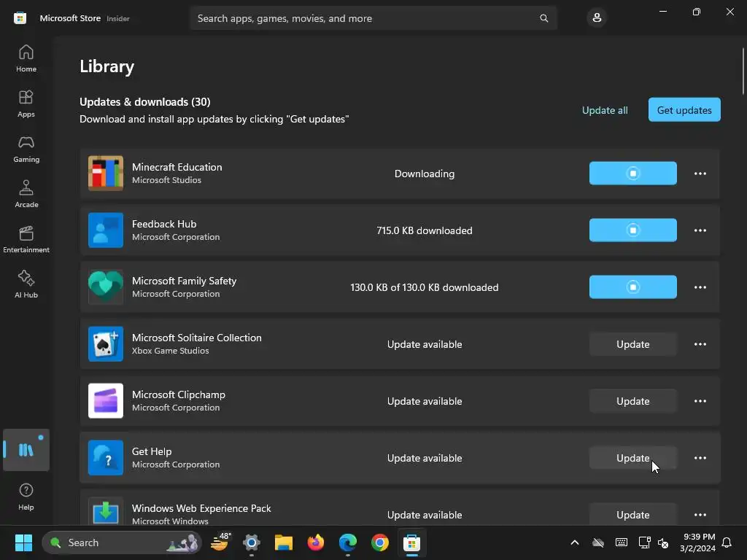Viewport: 747px width, 560px height.
Task: Select the Library icon in sidebar
Action: pyautogui.click(x=26, y=449)
